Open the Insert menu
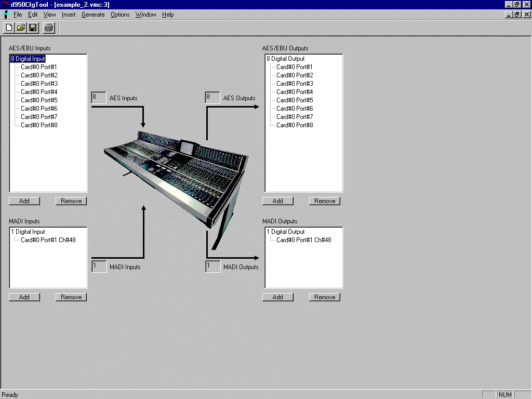Viewport: 532px width, 399px height. 69,15
